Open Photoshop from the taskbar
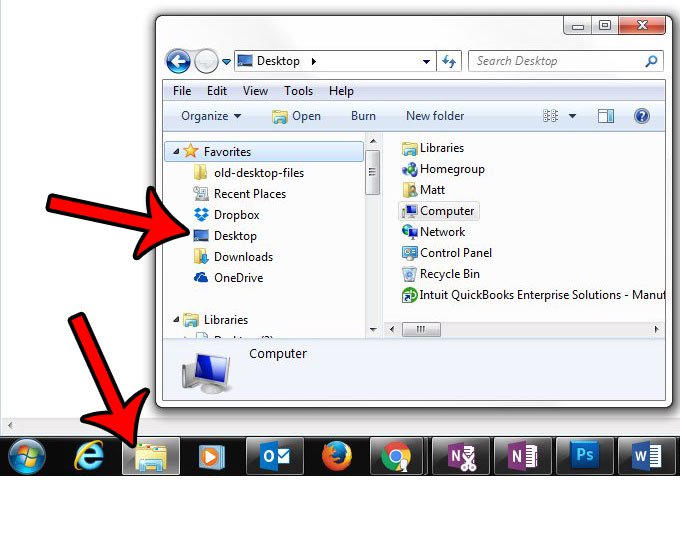The image size is (680, 560). [x=585, y=456]
